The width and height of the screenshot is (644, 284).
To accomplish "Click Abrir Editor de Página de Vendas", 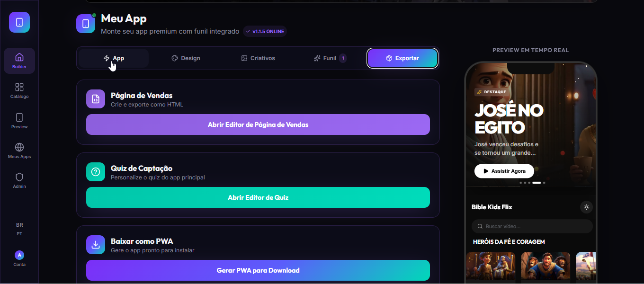I will click(258, 124).
